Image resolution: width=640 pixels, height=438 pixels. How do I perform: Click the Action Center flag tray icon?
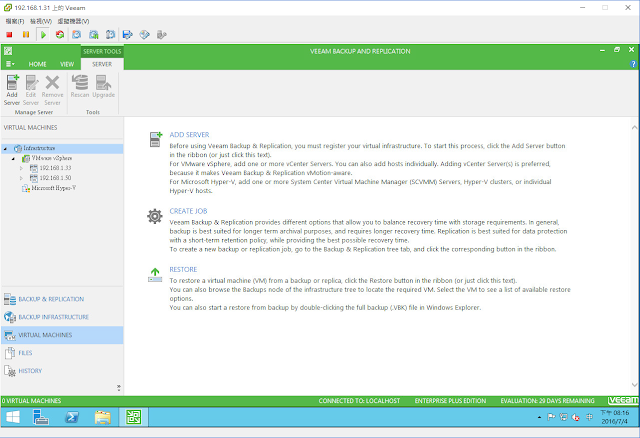(551, 417)
